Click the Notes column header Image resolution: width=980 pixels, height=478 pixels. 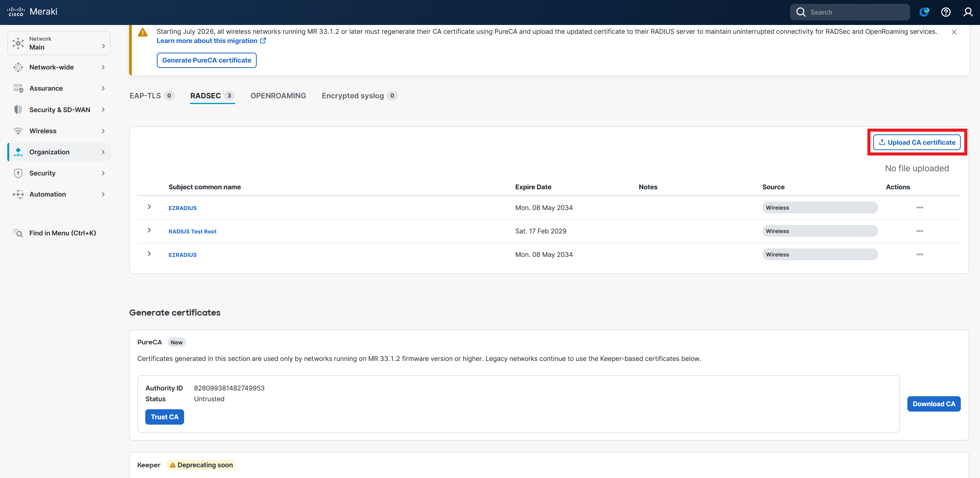tap(648, 187)
